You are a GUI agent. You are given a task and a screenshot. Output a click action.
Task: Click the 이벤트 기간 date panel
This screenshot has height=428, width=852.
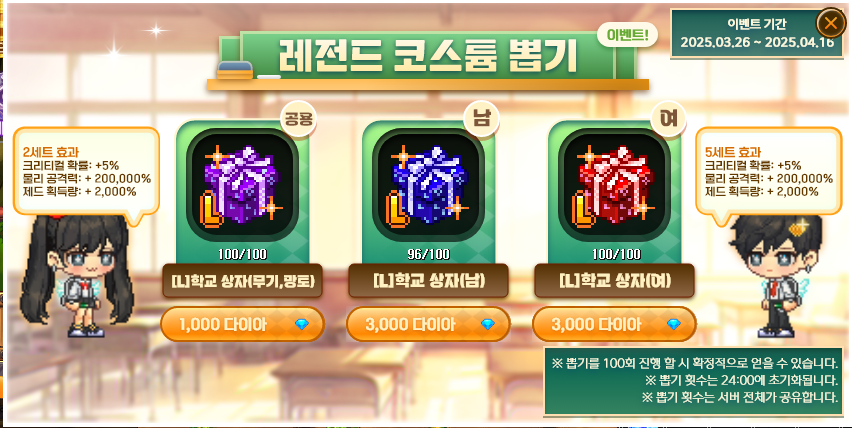coord(753,34)
